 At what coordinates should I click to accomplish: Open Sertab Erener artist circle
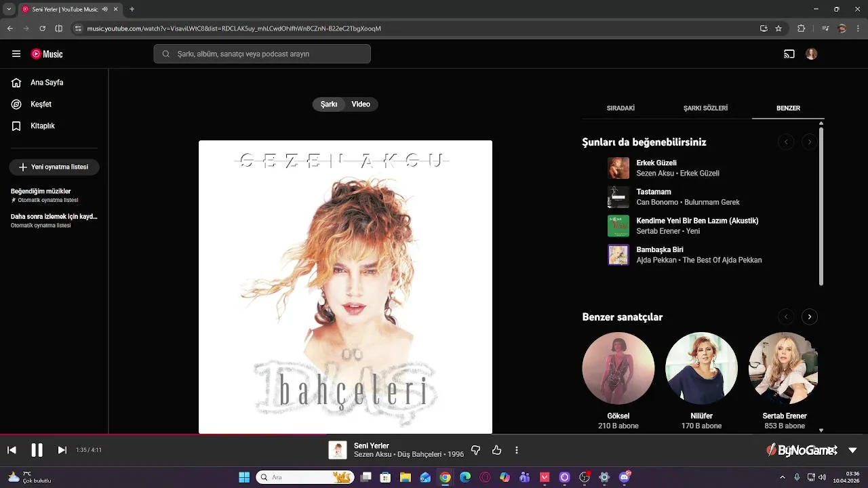pos(783,368)
